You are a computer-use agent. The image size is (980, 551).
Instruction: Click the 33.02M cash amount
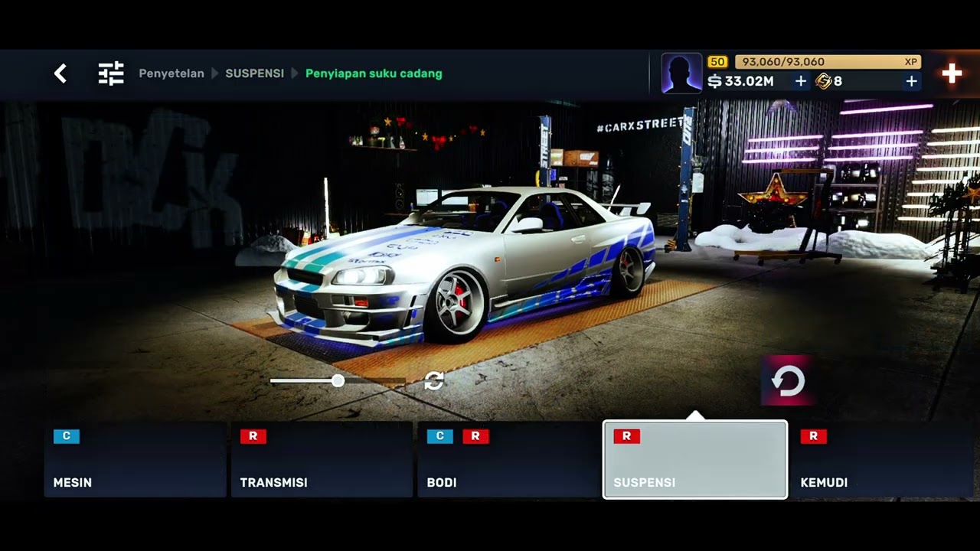[x=749, y=81]
